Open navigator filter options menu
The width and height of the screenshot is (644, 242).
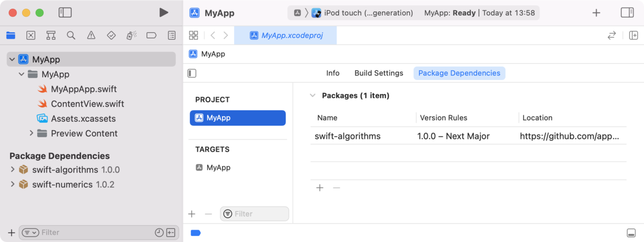pyautogui.click(x=31, y=232)
